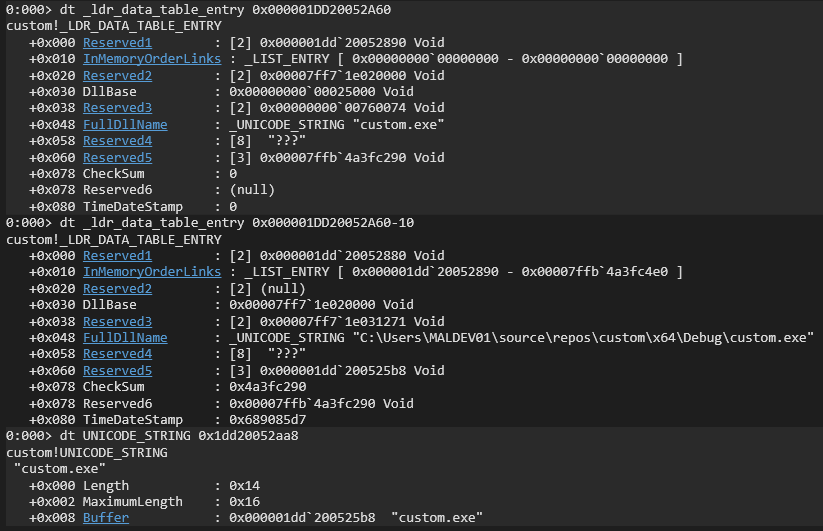Open the Buffer link under UNICODE_STRING
The width and height of the screenshot is (823, 531).
coord(106,518)
